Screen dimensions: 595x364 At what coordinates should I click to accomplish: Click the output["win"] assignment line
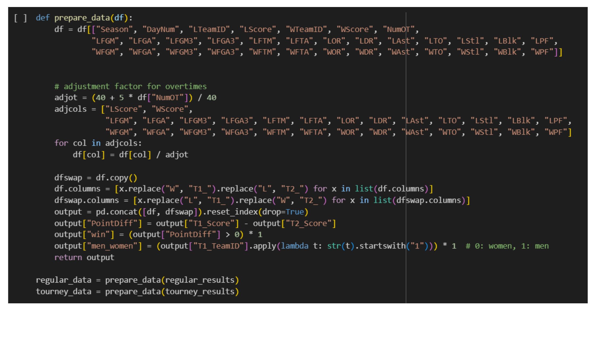pyautogui.click(x=158, y=235)
